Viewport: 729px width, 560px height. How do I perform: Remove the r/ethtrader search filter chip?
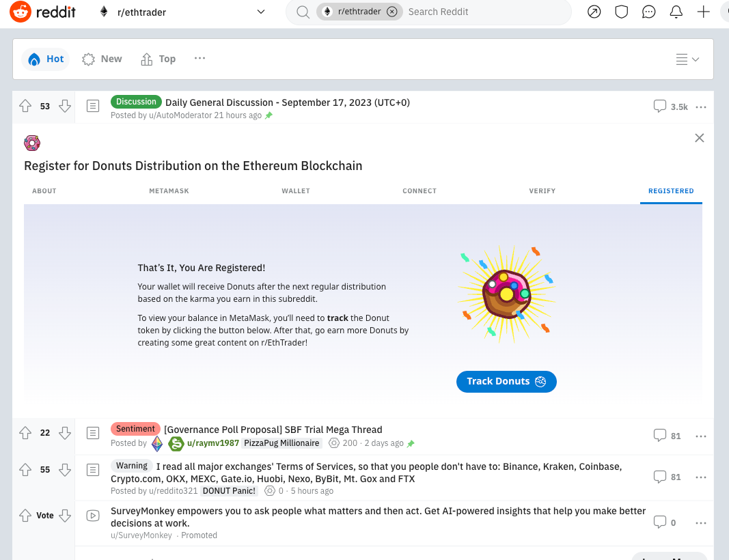click(392, 12)
